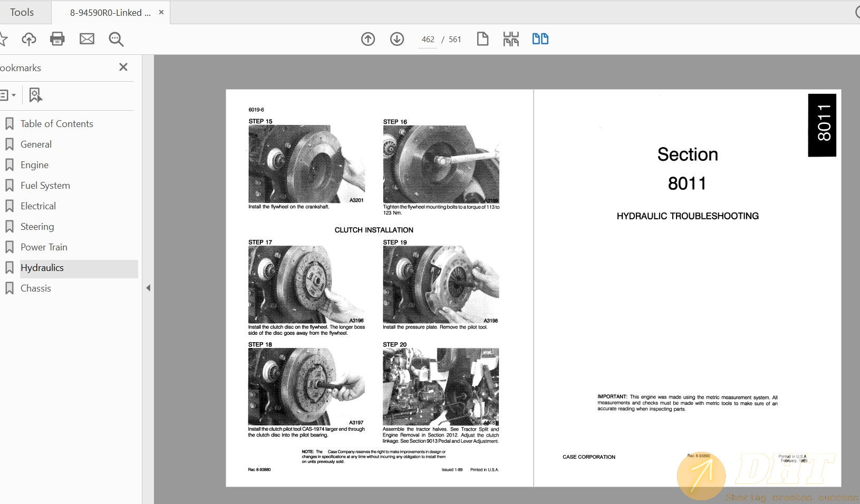This screenshot has width=860, height=504.
Task: Toggle page-level zoom display
Action: point(511,38)
